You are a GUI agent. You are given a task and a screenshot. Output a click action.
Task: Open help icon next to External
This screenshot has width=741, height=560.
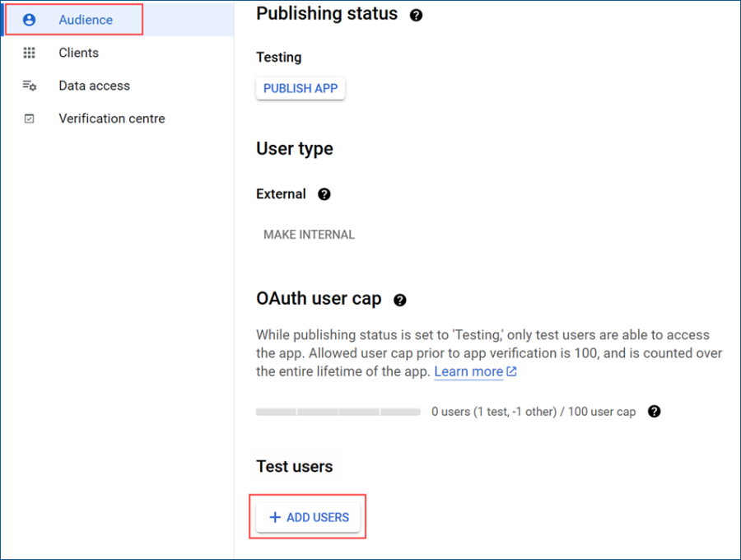[324, 194]
